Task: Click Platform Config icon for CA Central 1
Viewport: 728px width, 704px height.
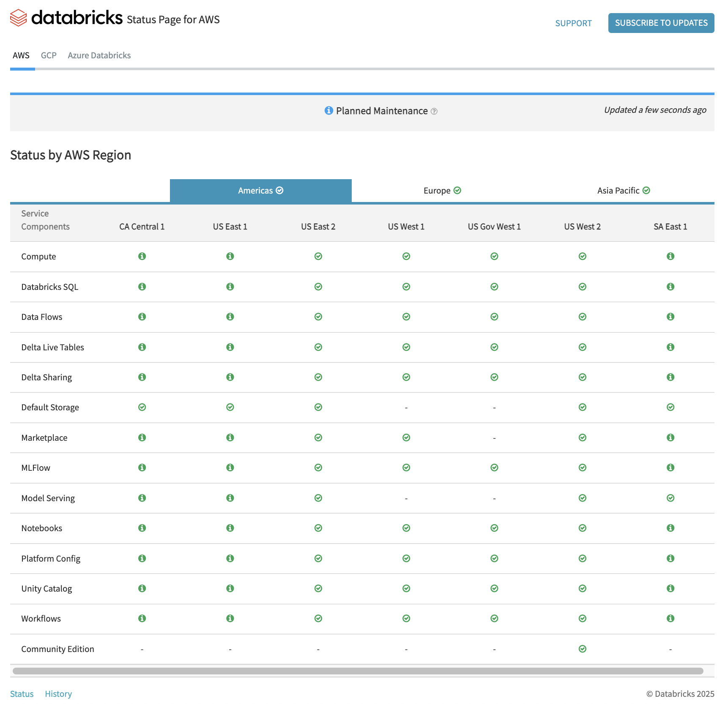Action: click(x=142, y=558)
